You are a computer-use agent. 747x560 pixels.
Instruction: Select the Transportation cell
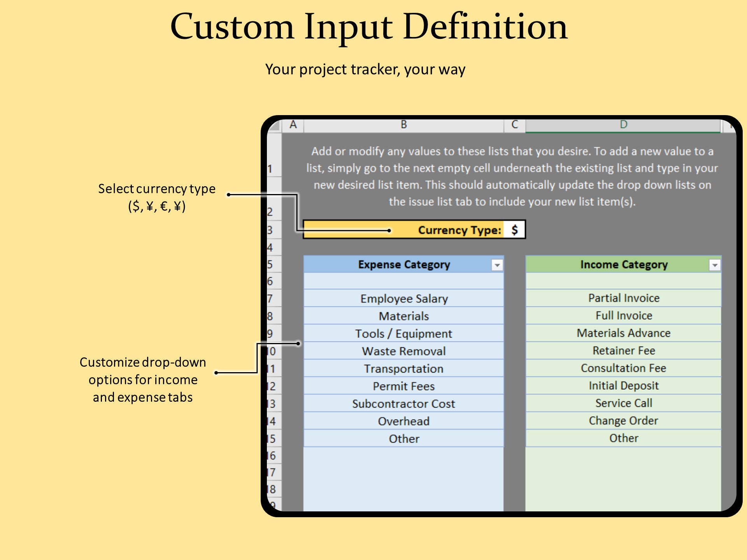[403, 368]
